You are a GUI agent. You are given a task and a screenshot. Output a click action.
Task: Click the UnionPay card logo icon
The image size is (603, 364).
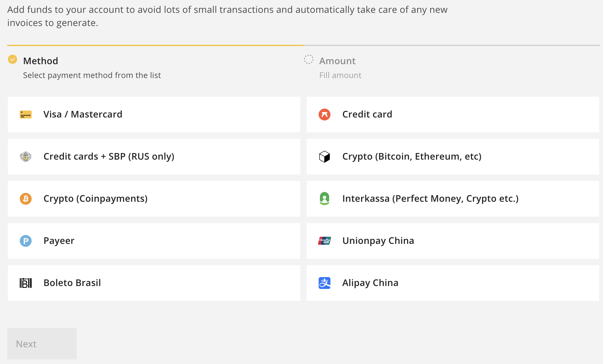324,241
